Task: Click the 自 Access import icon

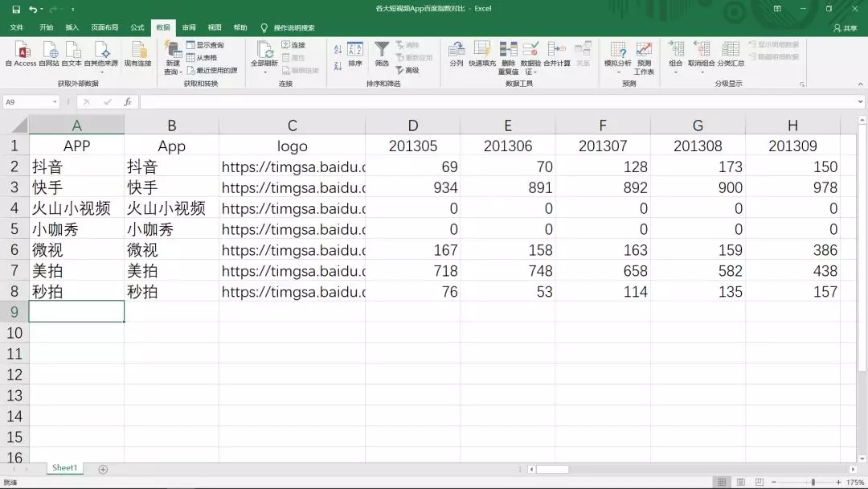Action: click(20, 51)
